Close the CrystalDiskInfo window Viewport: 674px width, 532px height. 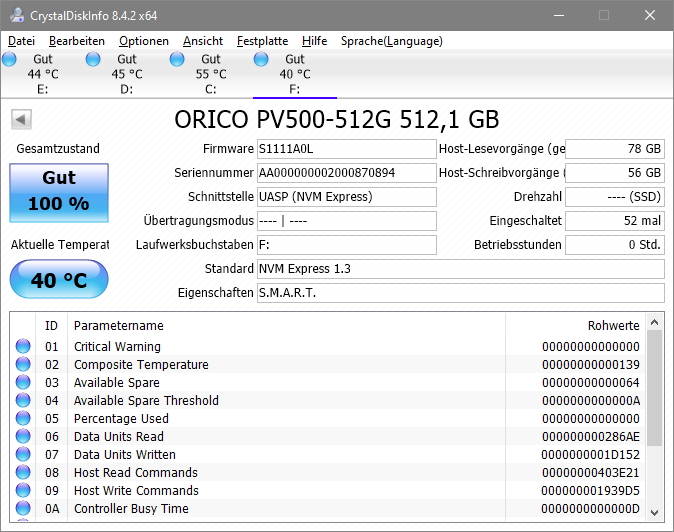coord(649,15)
